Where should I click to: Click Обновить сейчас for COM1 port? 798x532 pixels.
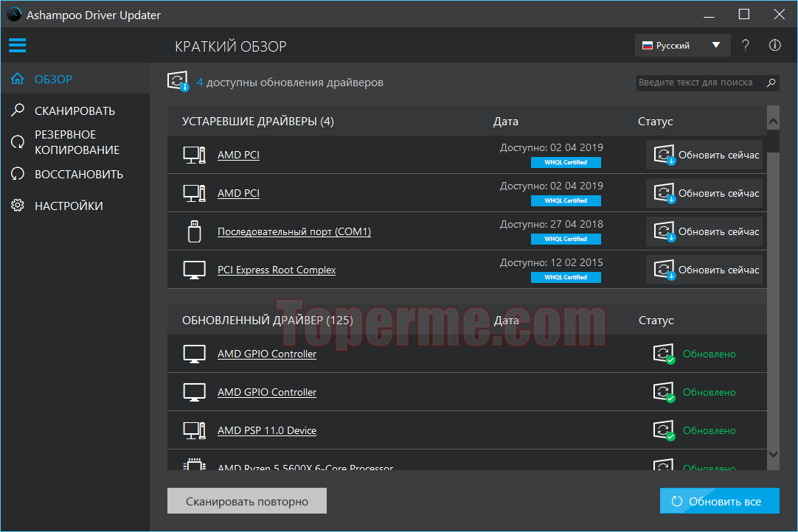(704, 231)
